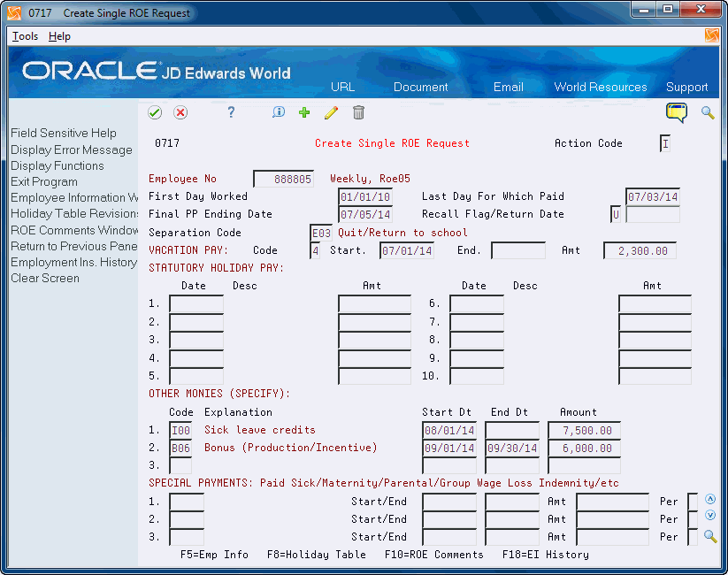Click Sick leave Start Dt 08/01/14 field
This screenshot has width=728, height=575.
tap(449, 431)
